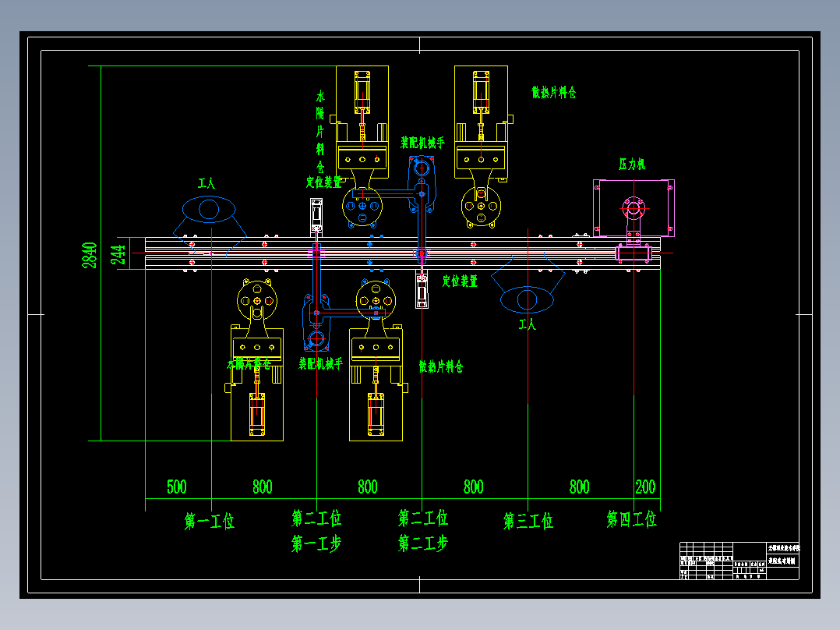The image size is (840, 630).
Task: Select the 第一工位 station label
Action: [x=210, y=521]
